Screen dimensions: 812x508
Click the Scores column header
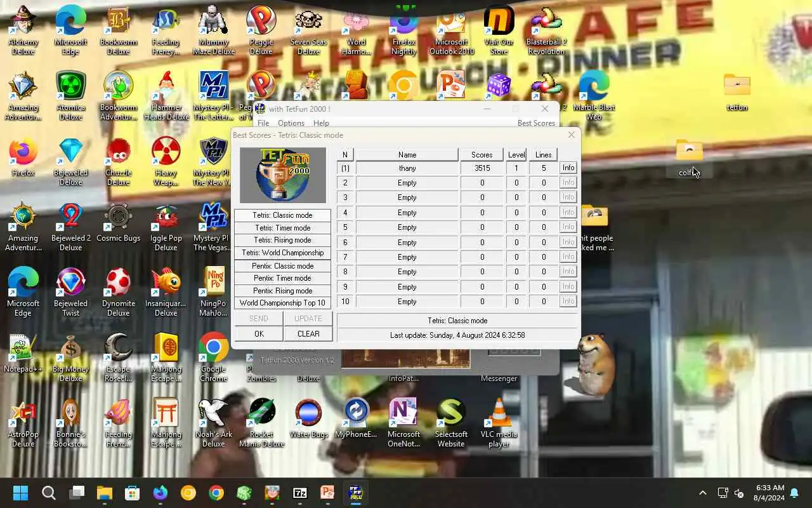point(481,155)
